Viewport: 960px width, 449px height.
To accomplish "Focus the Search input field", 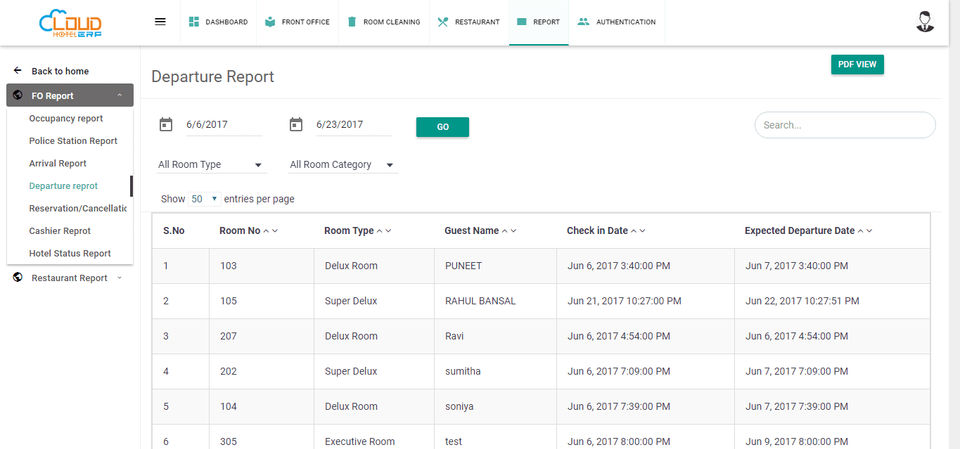I will click(x=844, y=125).
